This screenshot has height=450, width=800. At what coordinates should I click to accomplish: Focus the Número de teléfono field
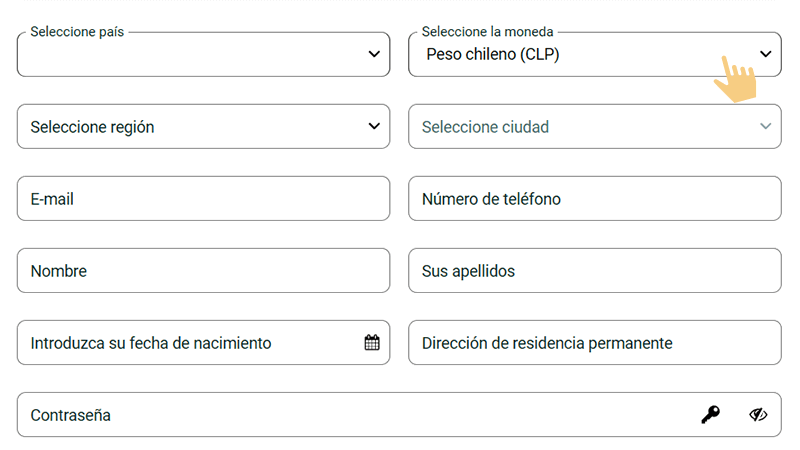[594, 199]
